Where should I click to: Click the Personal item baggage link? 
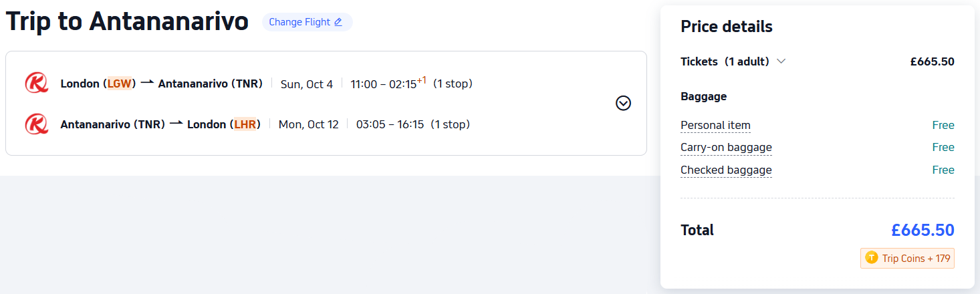point(715,125)
